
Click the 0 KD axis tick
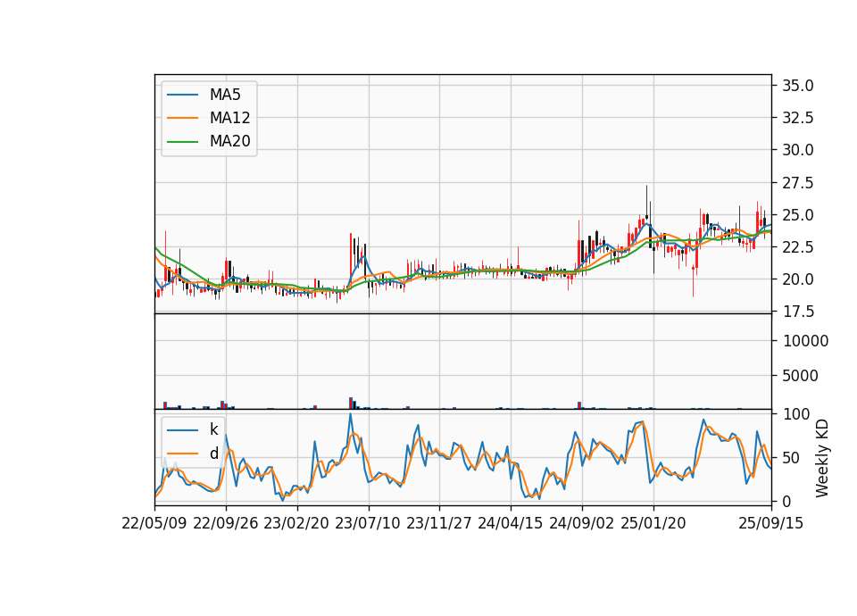pyautogui.click(x=787, y=501)
